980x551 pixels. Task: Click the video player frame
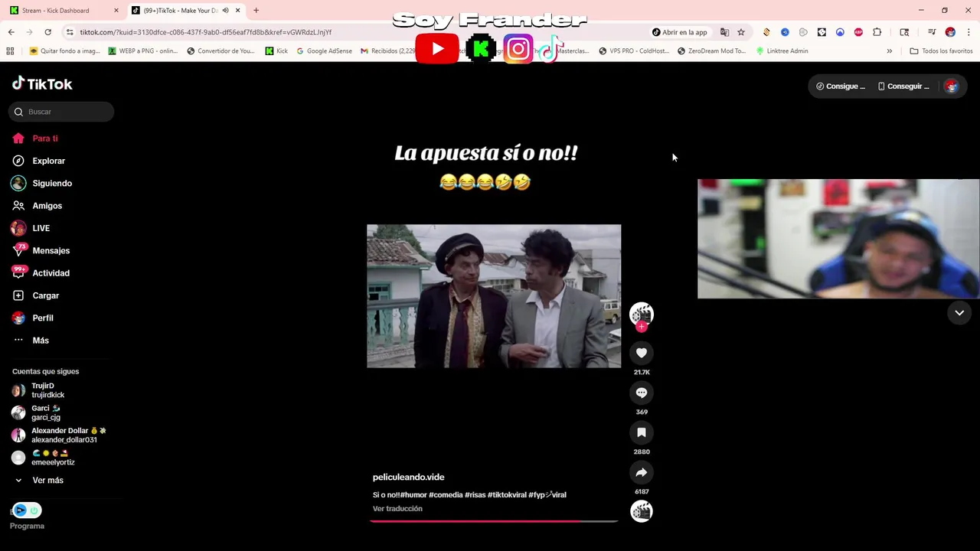coord(494,296)
